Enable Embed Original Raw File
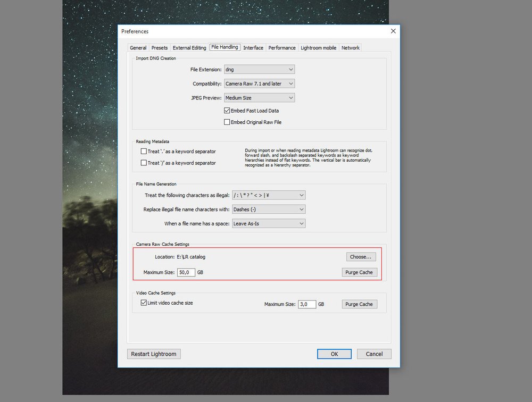Viewport: 532px width, 402px height. (x=227, y=122)
